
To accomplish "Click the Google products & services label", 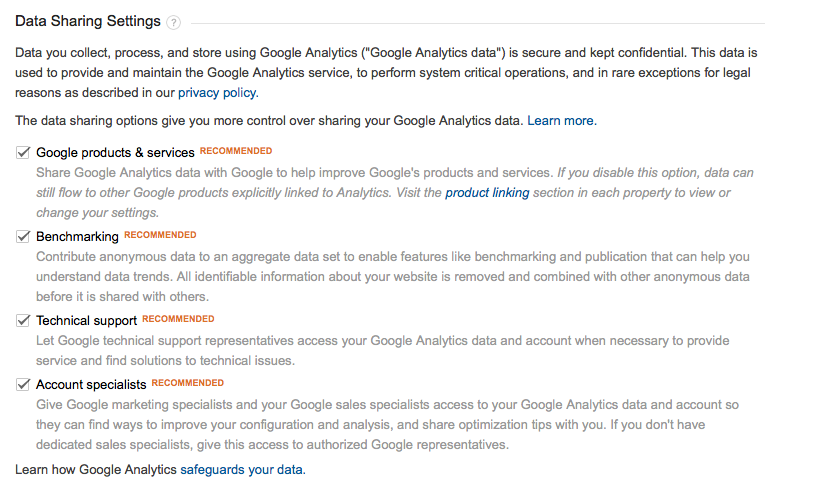I will [x=115, y=152].
